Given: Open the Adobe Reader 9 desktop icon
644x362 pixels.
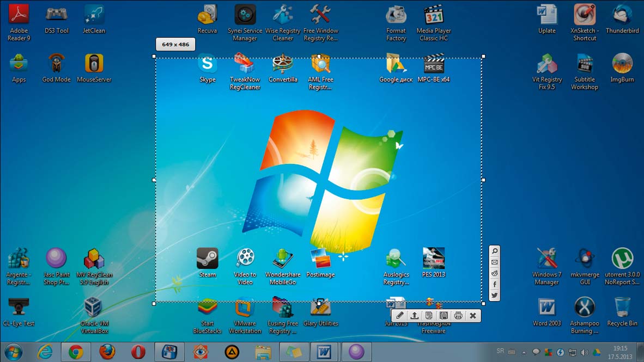Looking at the screenshot, I should point(19,22).
